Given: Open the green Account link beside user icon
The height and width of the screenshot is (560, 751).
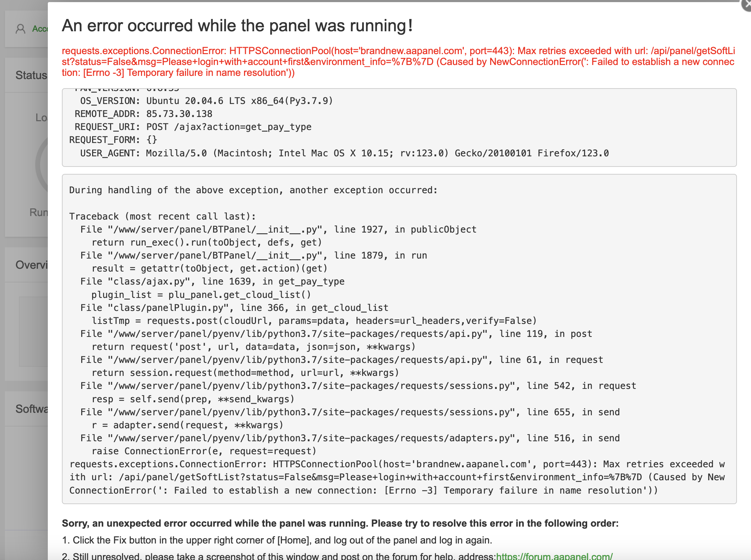Looking at the screenshot, I should [40, 29].
